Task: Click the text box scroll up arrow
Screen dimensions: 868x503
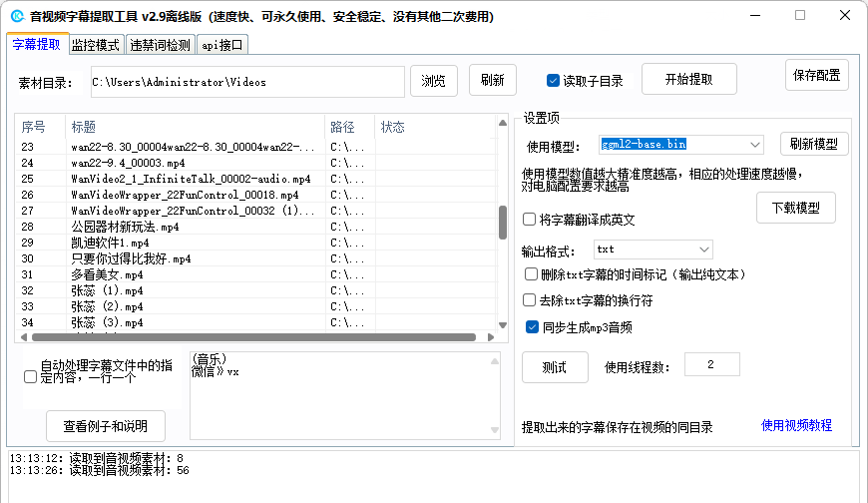Action: click(x=495, y=361)
